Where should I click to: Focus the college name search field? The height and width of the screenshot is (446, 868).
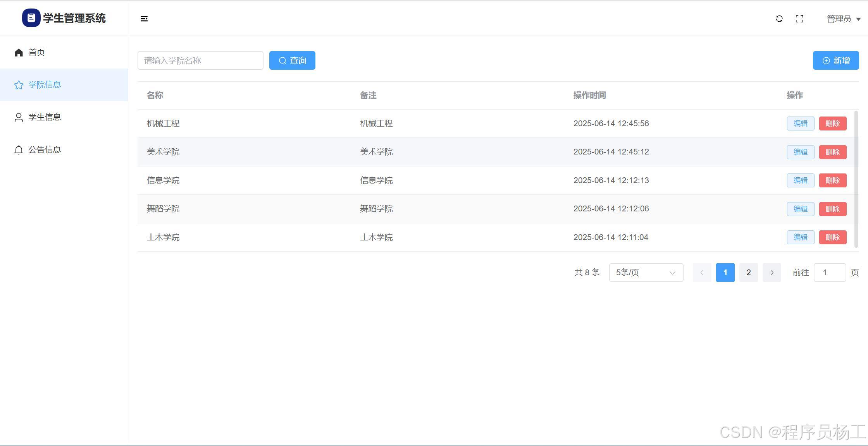[x=200, y=60]
